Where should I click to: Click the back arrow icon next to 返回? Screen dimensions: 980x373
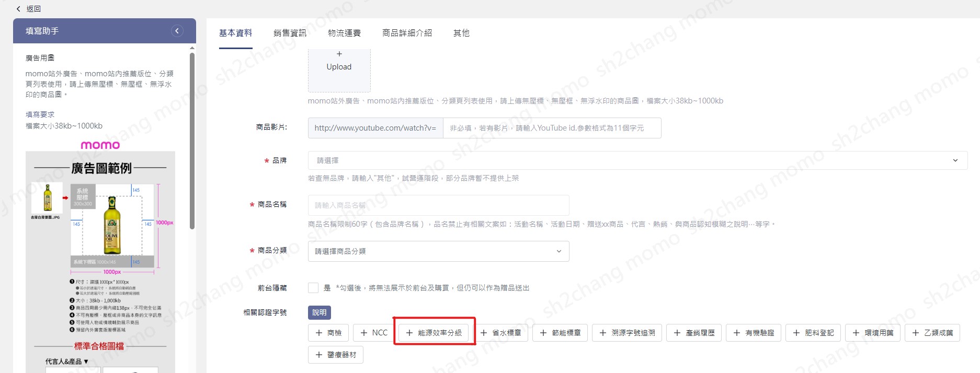click(19, 9)
